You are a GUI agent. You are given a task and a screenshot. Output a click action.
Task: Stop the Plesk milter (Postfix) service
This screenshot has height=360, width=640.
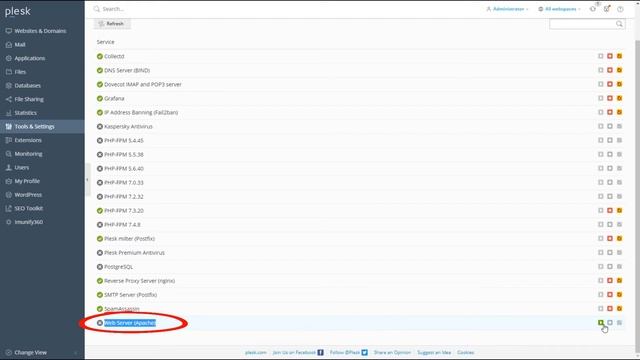(610, 238)
